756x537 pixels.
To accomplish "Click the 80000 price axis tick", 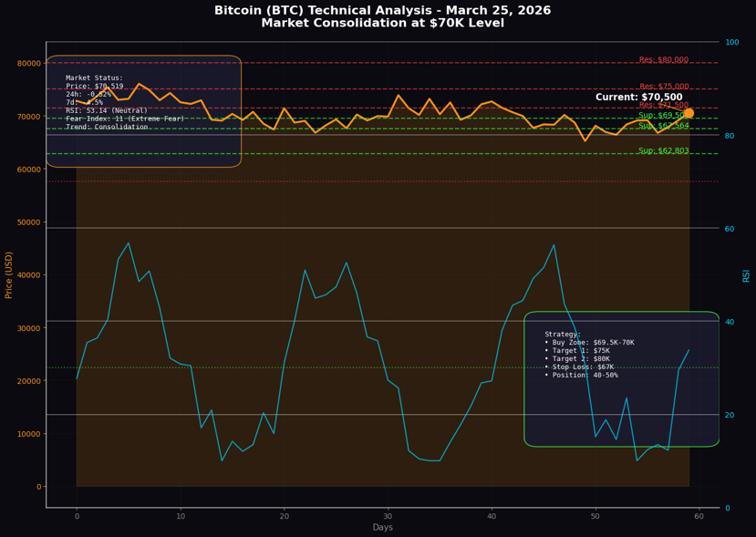I will [29, 64].
